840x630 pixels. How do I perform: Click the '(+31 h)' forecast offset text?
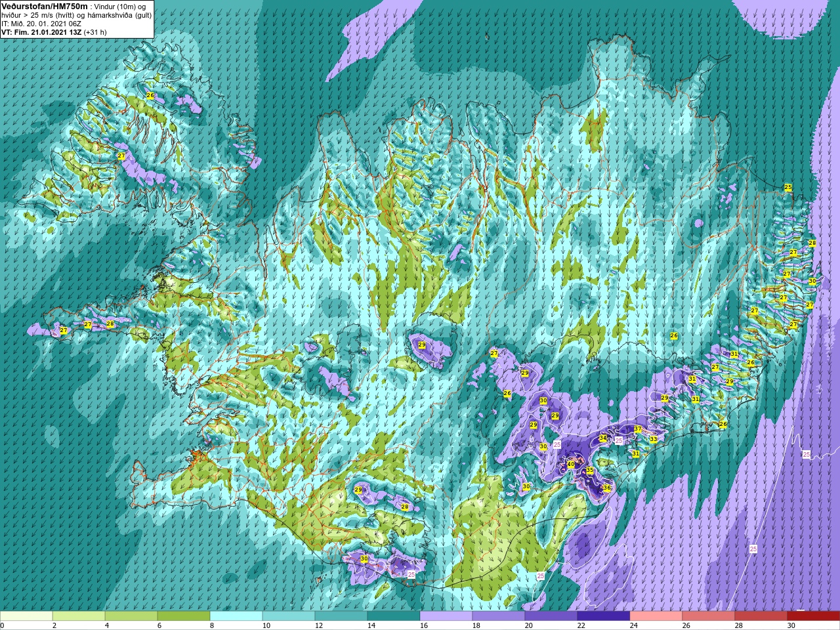95,31
